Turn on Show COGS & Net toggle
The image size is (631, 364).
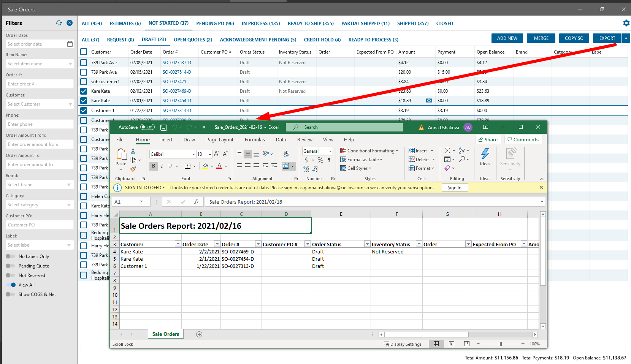tap(10, 294)
